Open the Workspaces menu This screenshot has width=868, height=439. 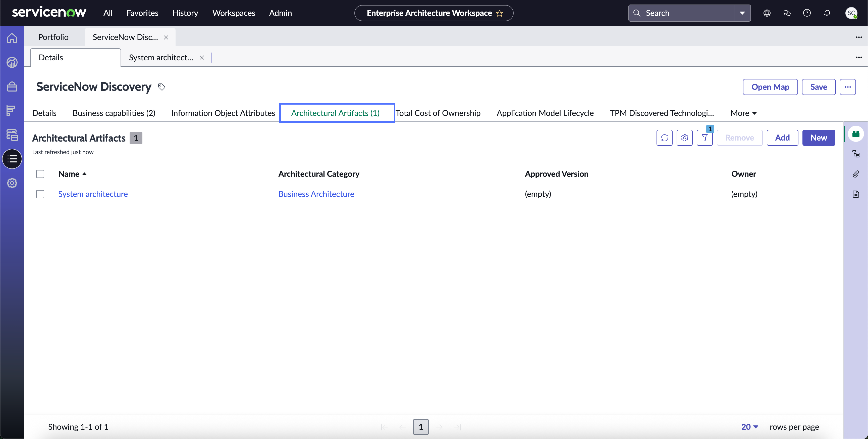[x=234, y=13]
